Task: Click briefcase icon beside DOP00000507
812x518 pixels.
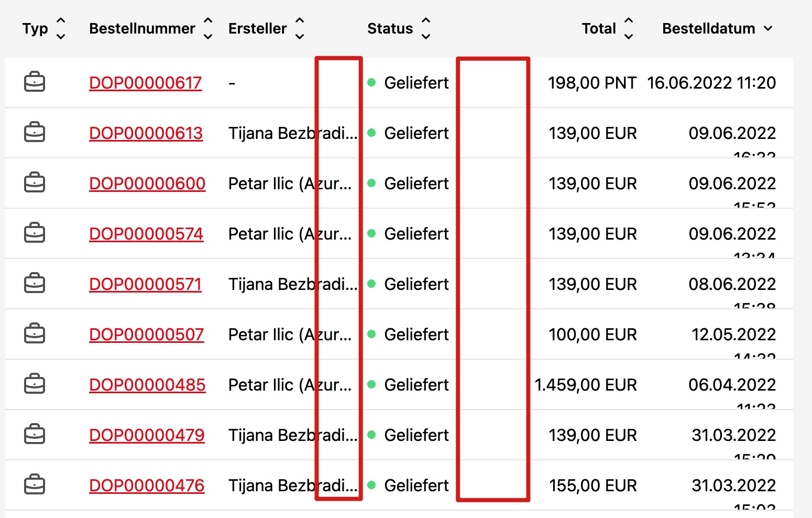Action: tap(35, 334)
